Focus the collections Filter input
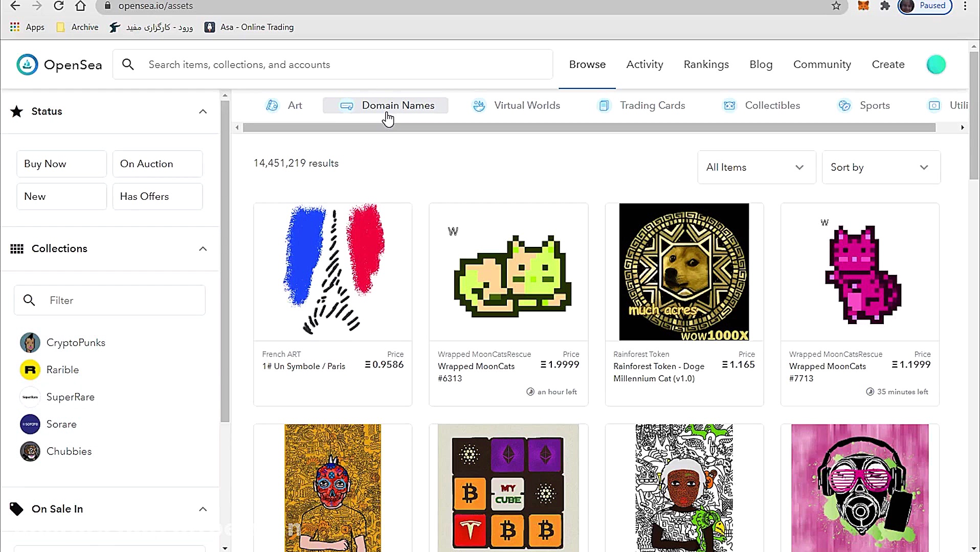The width and height of the screenshot is (980, 552). 109,300
